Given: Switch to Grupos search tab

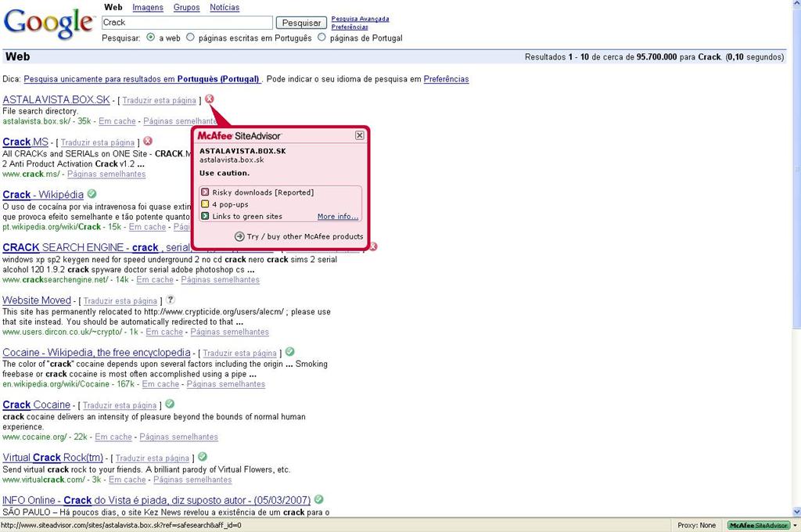Looking at the screenshot, I should coord(186,8).
